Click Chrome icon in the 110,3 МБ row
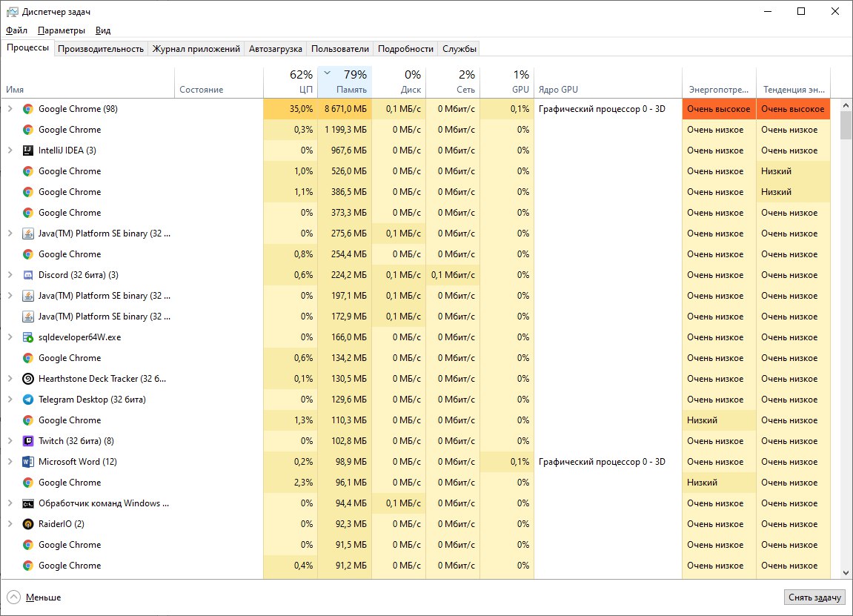The image size is (853, 616). coord(27,420)
